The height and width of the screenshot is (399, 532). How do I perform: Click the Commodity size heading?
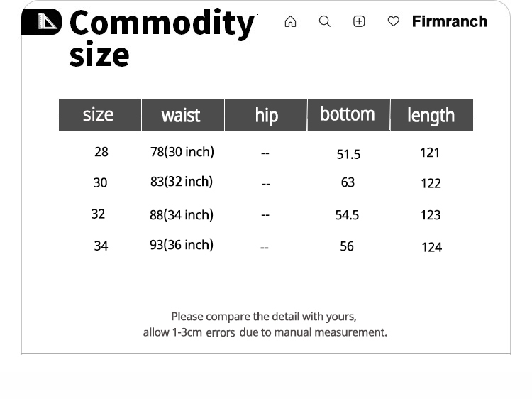[161, 38]
